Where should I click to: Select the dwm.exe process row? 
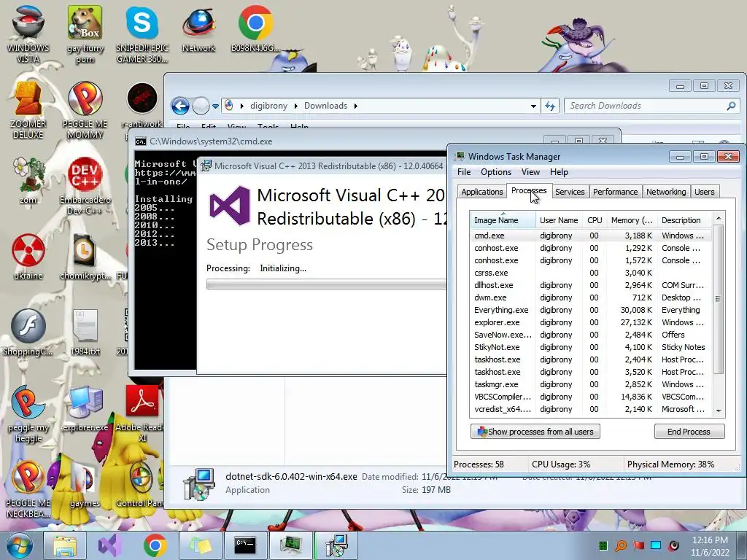589,297
